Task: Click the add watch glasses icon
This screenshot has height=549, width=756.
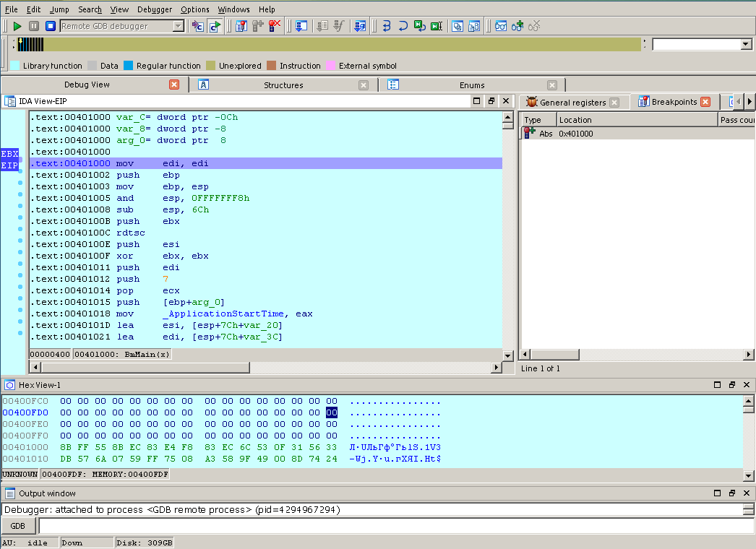Action: (x=517, y=26)
